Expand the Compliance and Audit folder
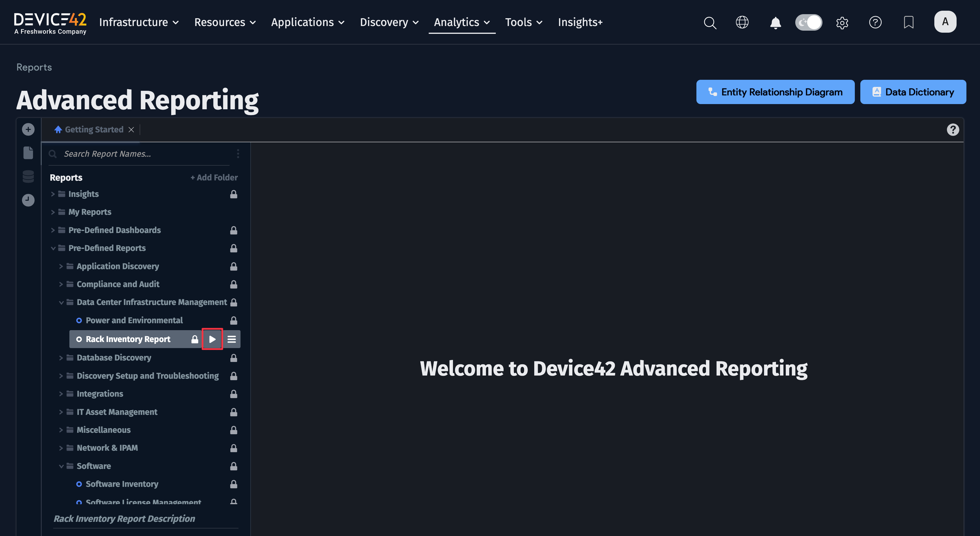This screenshot has width=980, height=536. pos(61,284)
